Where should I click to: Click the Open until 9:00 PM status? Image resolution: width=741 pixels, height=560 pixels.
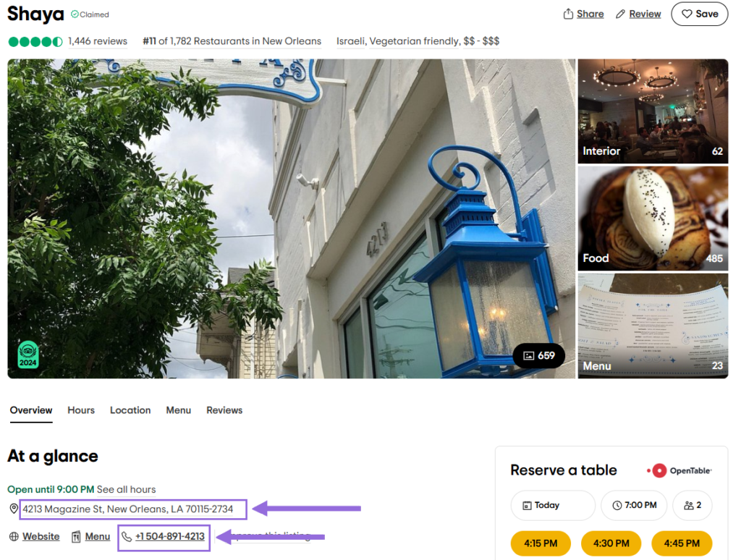coord(51,490)
